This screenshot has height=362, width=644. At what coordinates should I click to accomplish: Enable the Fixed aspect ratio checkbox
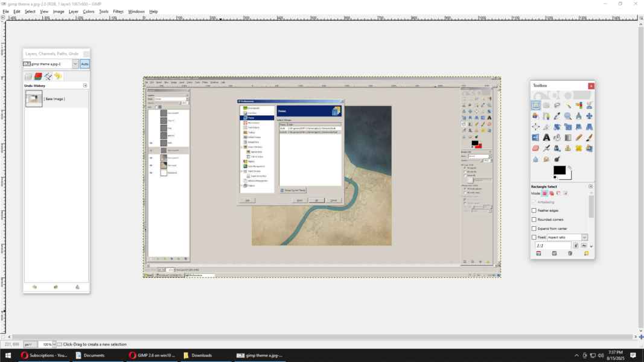coord(534,237)
